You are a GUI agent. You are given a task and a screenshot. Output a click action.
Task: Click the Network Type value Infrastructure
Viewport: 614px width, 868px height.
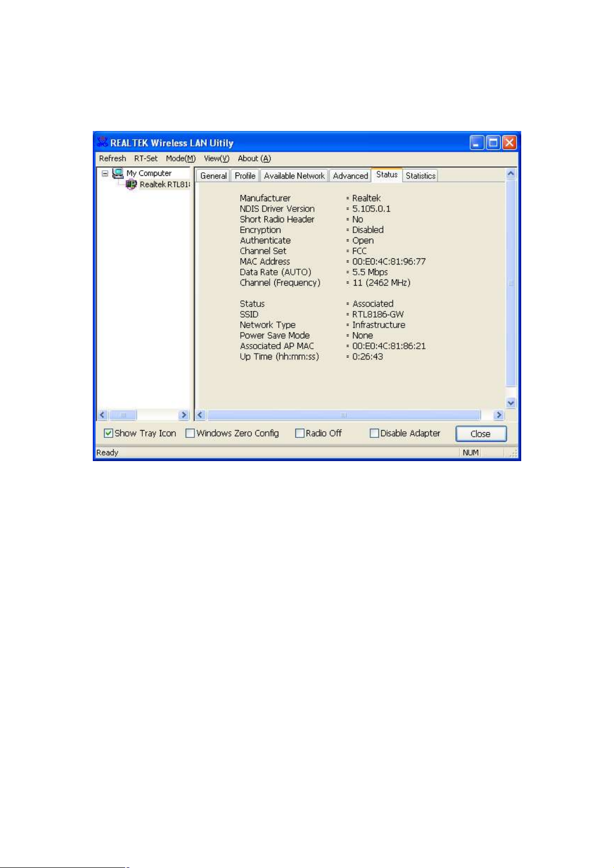[378, 325]
